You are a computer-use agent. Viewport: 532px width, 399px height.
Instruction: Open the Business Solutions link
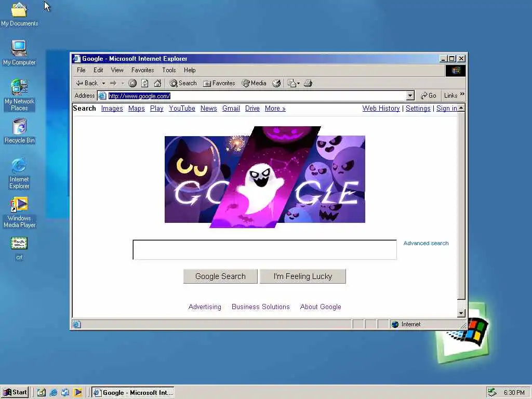coord(261,307)
